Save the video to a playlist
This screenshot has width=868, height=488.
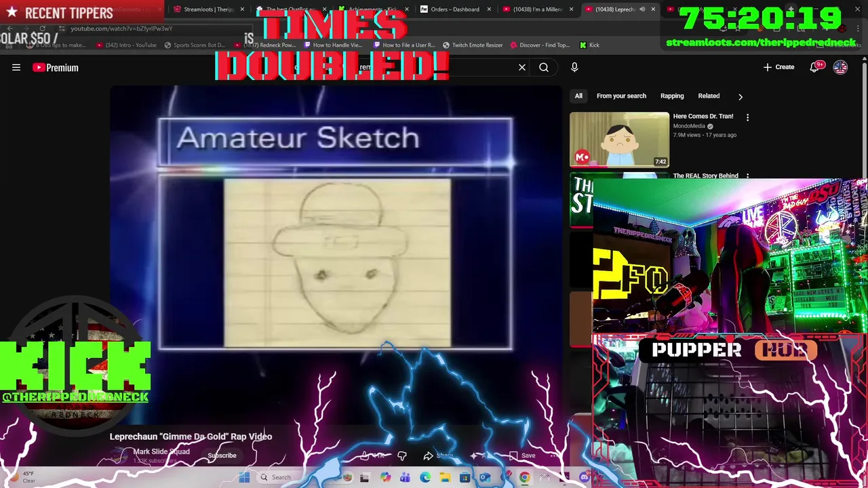522,455
